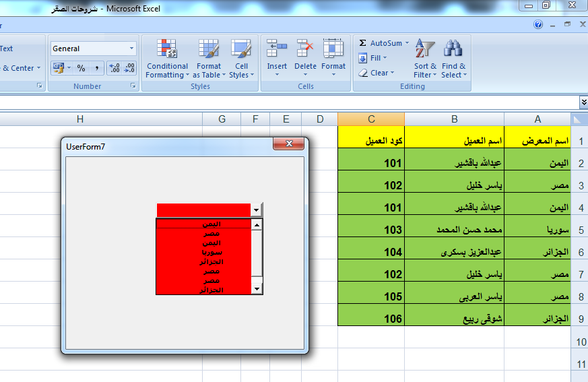Close the UserForm7 dialog
This screenshot has width=588, height=382.
pos(288,144)
